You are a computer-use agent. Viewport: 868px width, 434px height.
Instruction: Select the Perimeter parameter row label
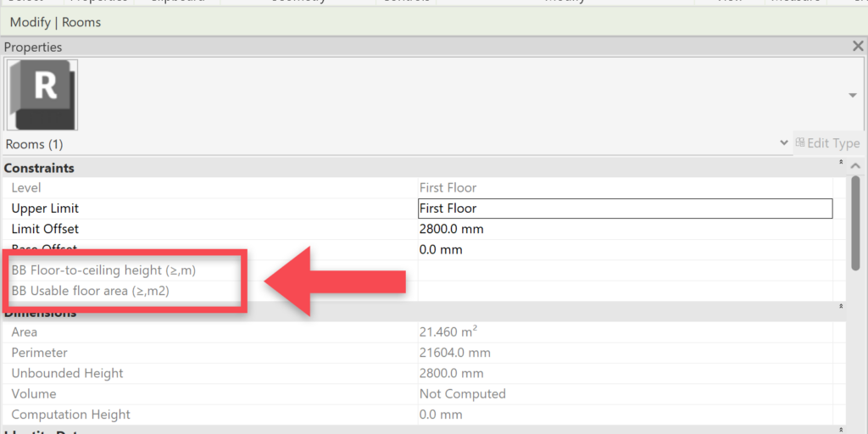pyautogui.click(x=40, y=353)
